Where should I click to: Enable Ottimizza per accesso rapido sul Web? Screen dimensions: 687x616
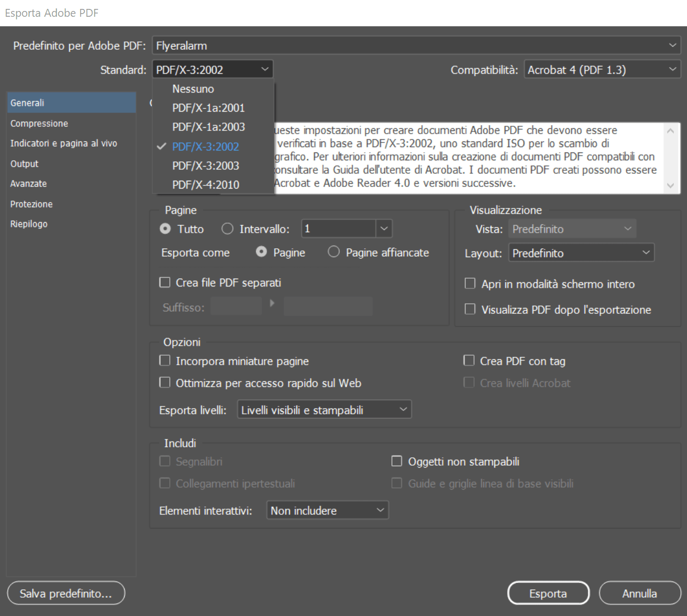coord(165,383)
